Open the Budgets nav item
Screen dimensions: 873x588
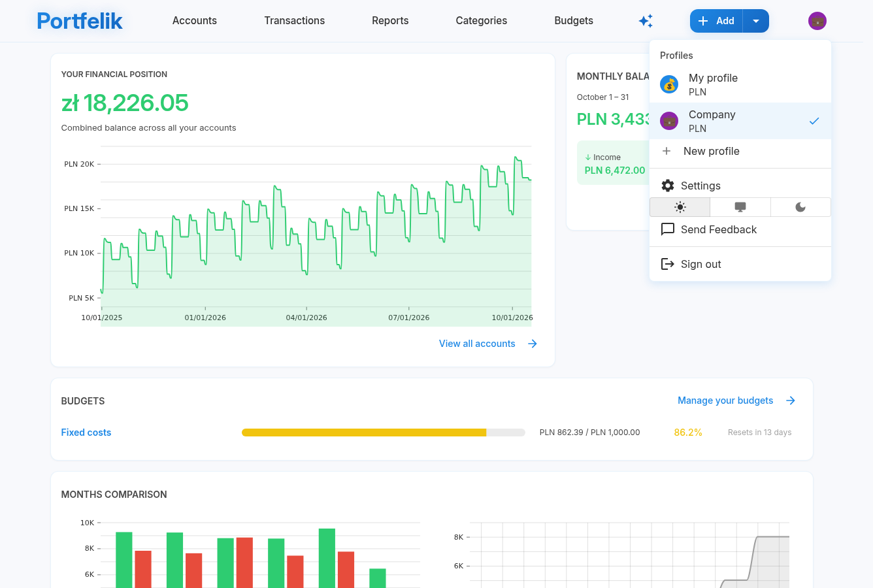(x=574, y=21)
